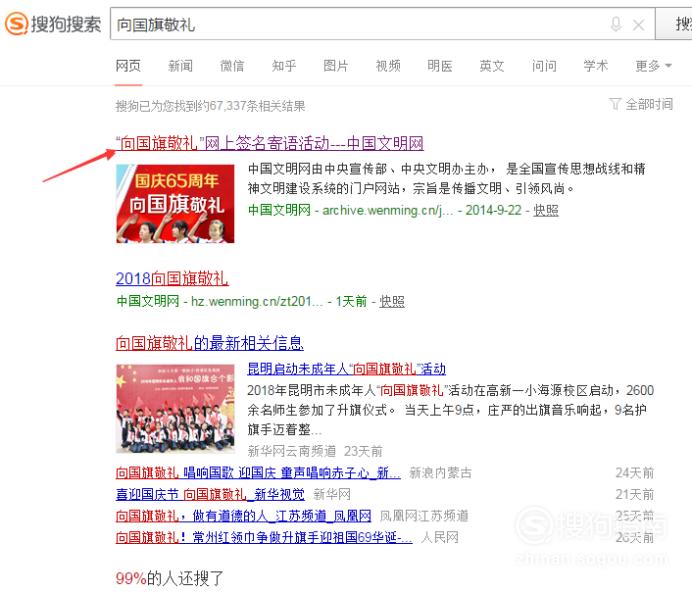This screenshot has height=593, width=692.
Task: Open the 明医 tab
Action: (x=440, y=66)
